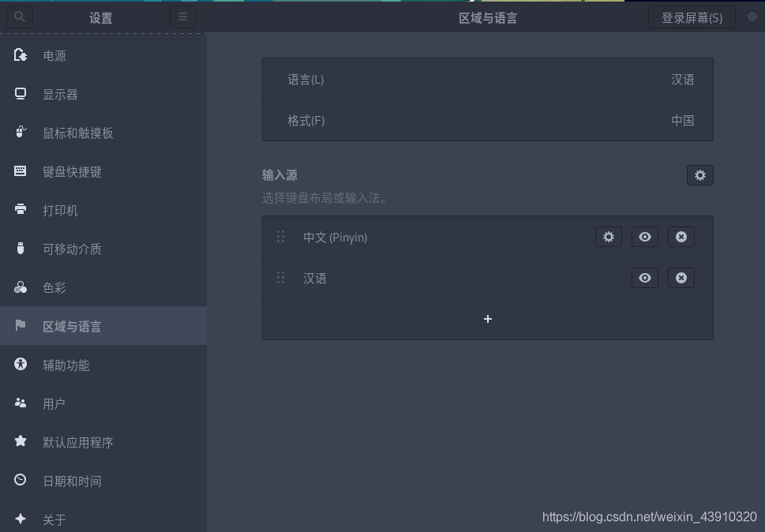Open input source options gear next to 输入源
The width and height of the screenshot is (765, 532).
pos(699,175)
